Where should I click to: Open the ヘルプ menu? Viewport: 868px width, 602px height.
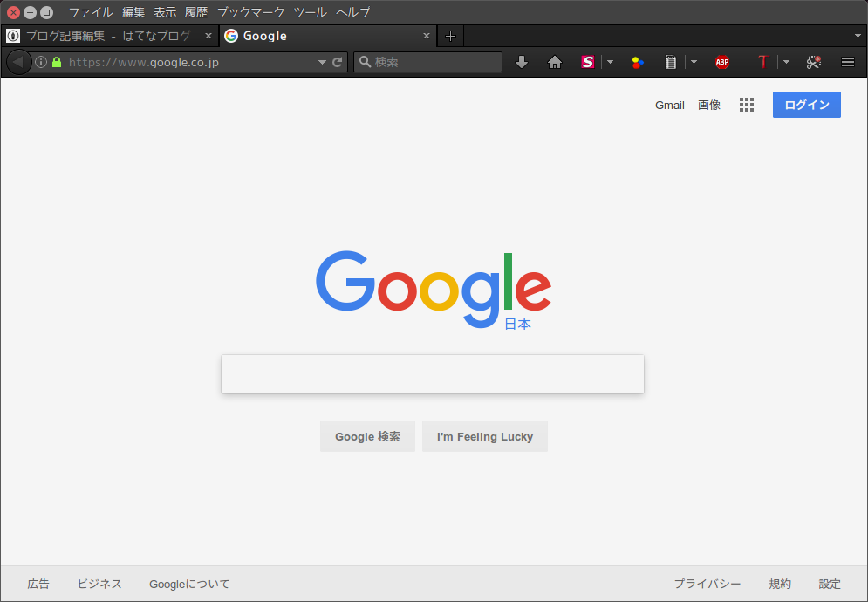[x=352, y=12]
